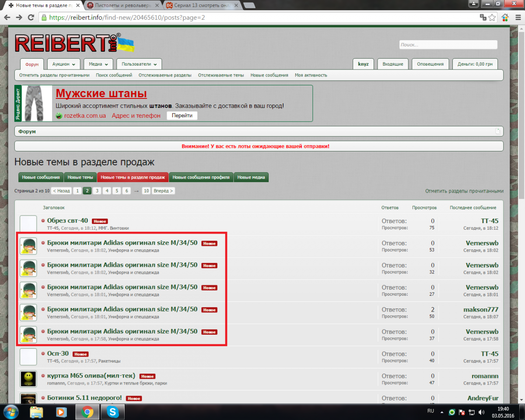Open the thread 'Осп-30'

(x=58, y=353)
